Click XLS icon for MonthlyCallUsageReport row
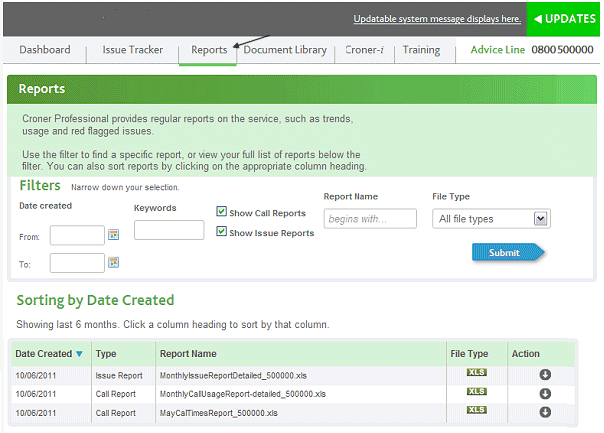Viewport: 604px width, 433px height. tap(477, 392)
